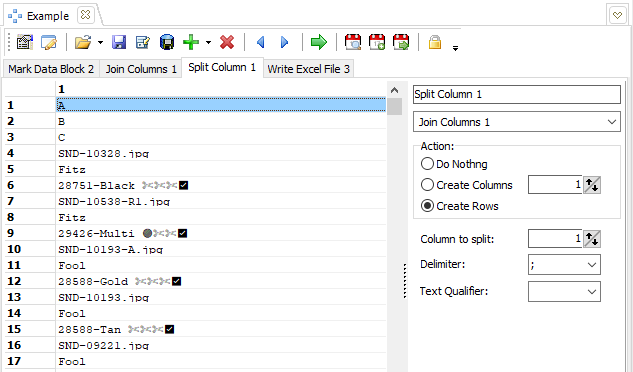Click the properties checklist toolbar icon

coord(25,42)
